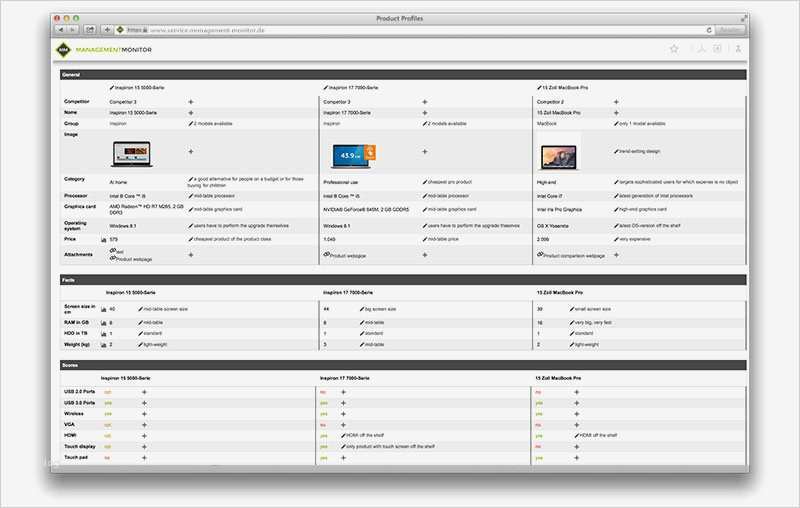Open the user profile icon in the header

[x=738, y=49]
